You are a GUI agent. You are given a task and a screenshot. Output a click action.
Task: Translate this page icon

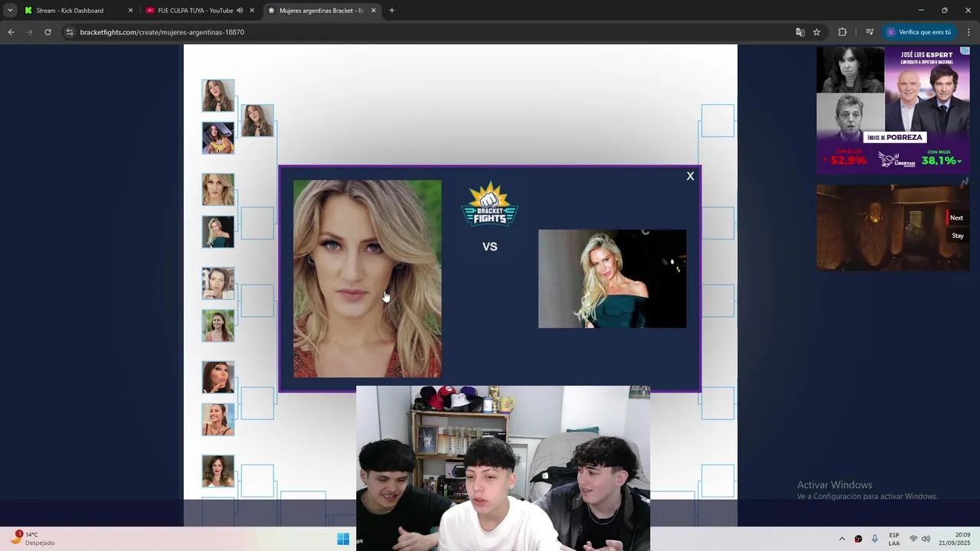(x=800, y=32)
